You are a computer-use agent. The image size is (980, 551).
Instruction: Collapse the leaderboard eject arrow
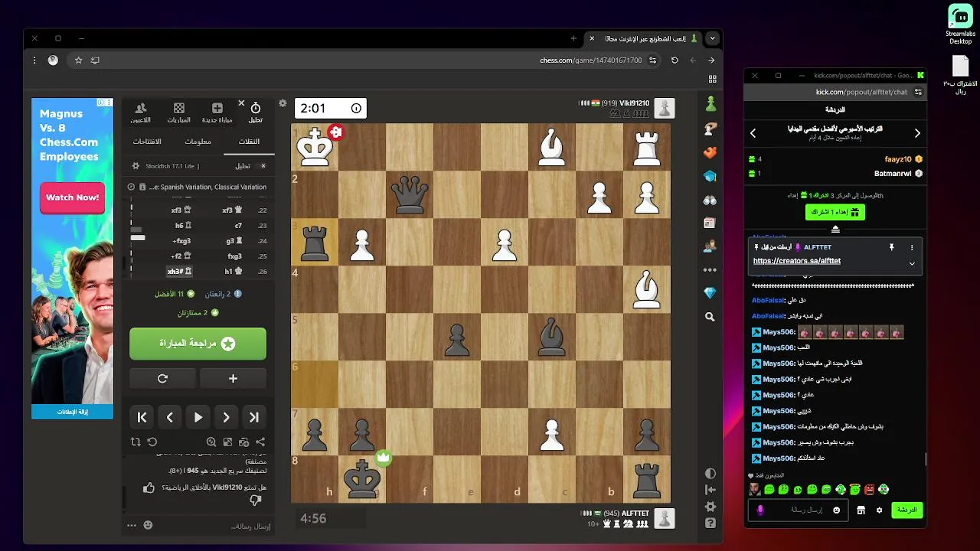(x=835, y=229)
